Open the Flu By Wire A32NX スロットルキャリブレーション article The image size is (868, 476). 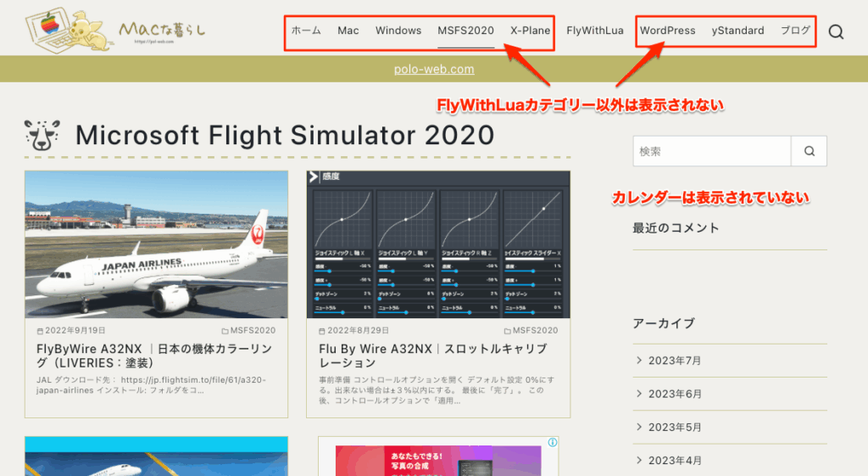pyautogui.click(x=433, y=356)
